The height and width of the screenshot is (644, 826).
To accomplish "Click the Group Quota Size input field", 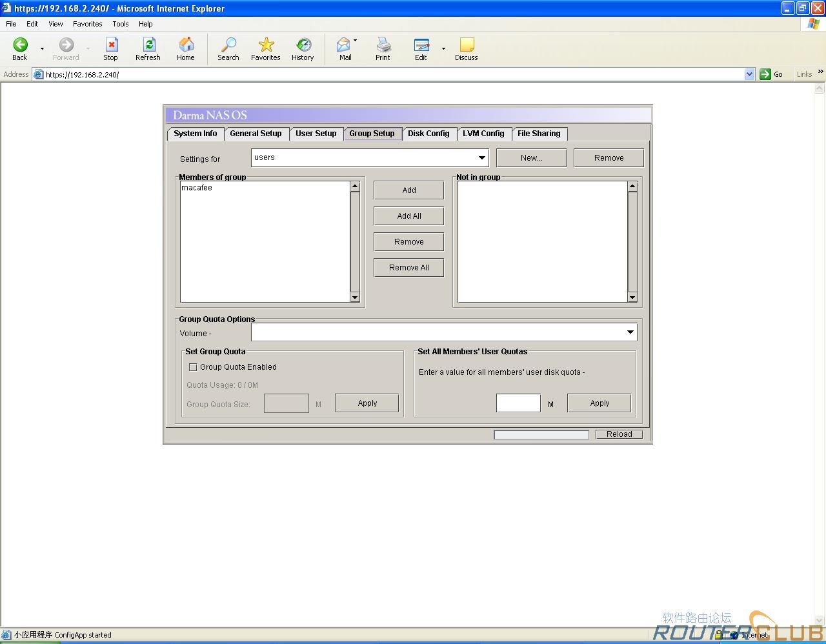I will coord(287,403).
